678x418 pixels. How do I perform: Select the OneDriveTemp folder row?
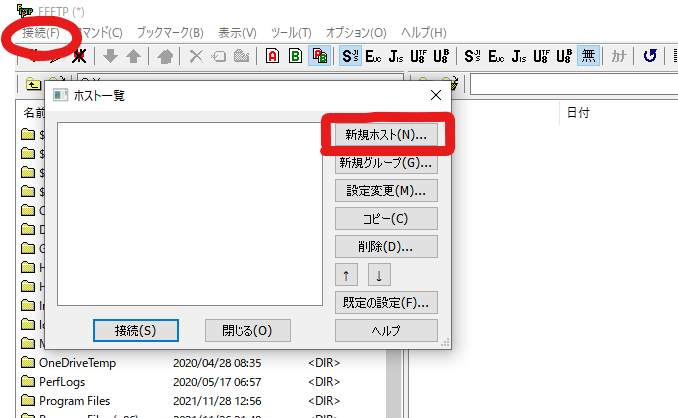tap(201, 363)
